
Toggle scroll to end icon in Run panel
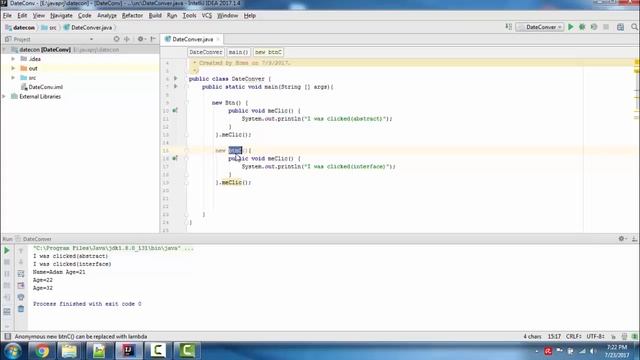click(21, 285)
